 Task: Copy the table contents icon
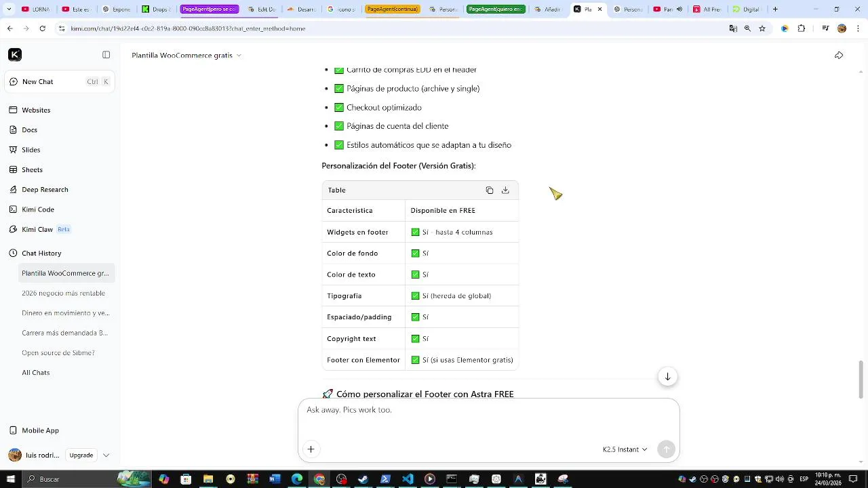tap(490, 190)
